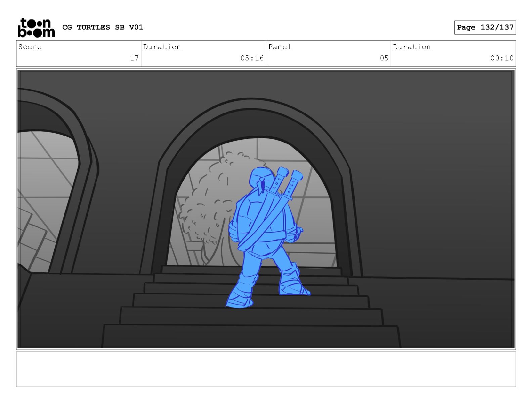
Task: Click the 'Panel' header label
Action: click(x=280, y=47)
